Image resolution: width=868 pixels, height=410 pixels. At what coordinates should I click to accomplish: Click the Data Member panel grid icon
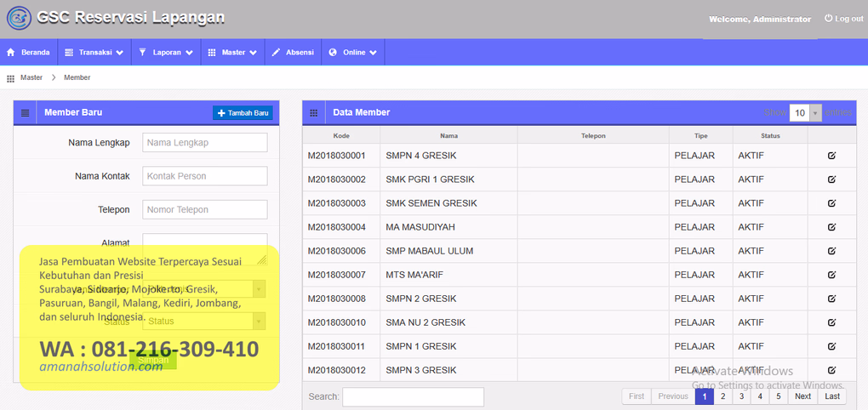pos(314,113)
